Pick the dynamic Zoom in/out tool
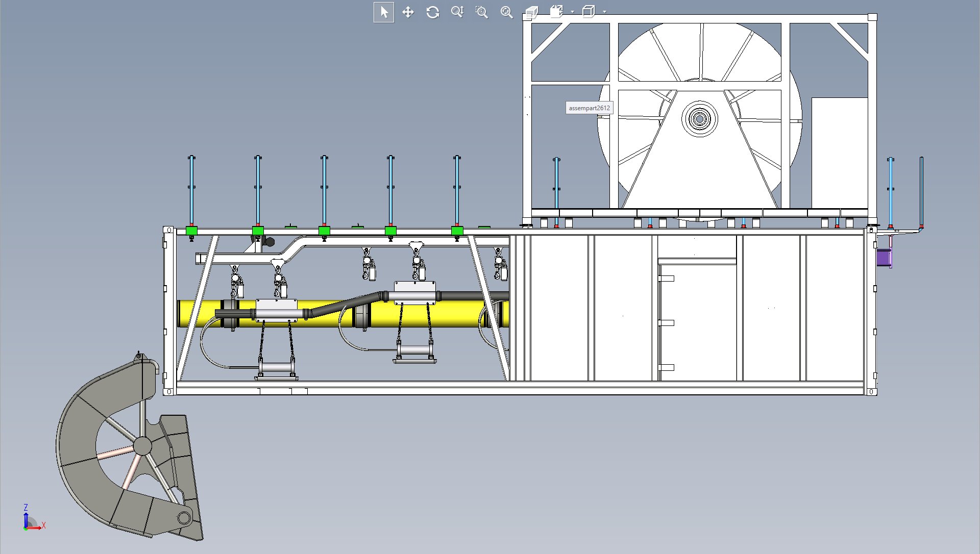This screenshot has width=980, height=554. [457, 12]
